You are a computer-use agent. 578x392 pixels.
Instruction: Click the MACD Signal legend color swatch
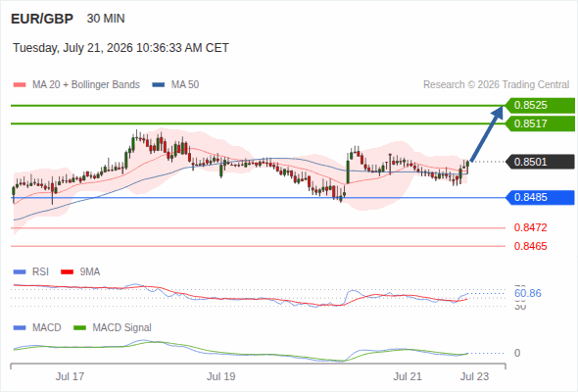coord(79,328)
